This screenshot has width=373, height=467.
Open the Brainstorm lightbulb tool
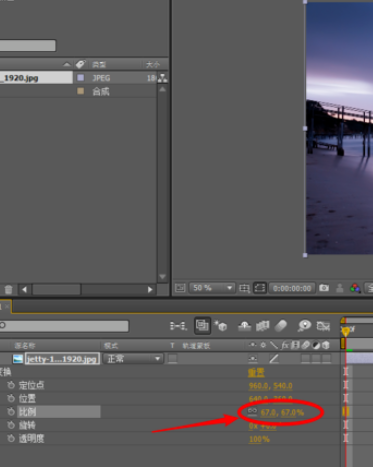[304, 326]
